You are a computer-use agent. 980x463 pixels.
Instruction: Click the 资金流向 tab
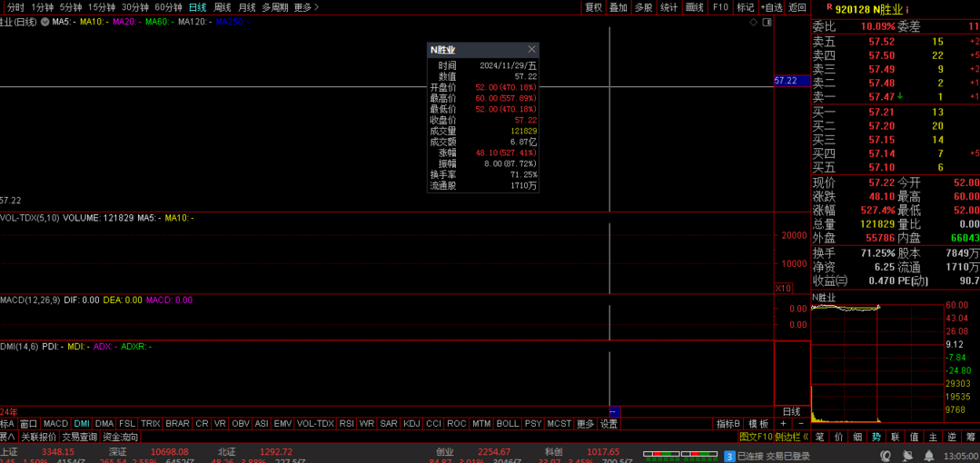pyautogui.click(x=121, y=436)
